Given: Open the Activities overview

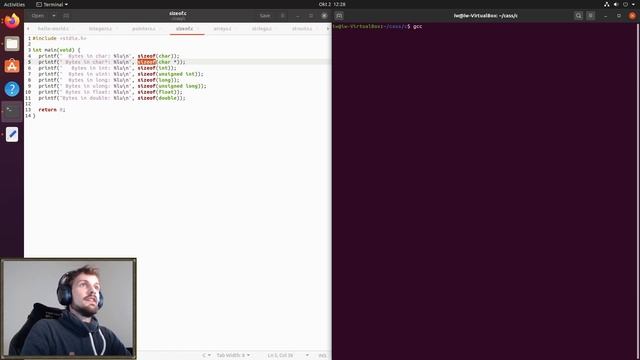Looking at the screenshot, I should tap(14, 4).
